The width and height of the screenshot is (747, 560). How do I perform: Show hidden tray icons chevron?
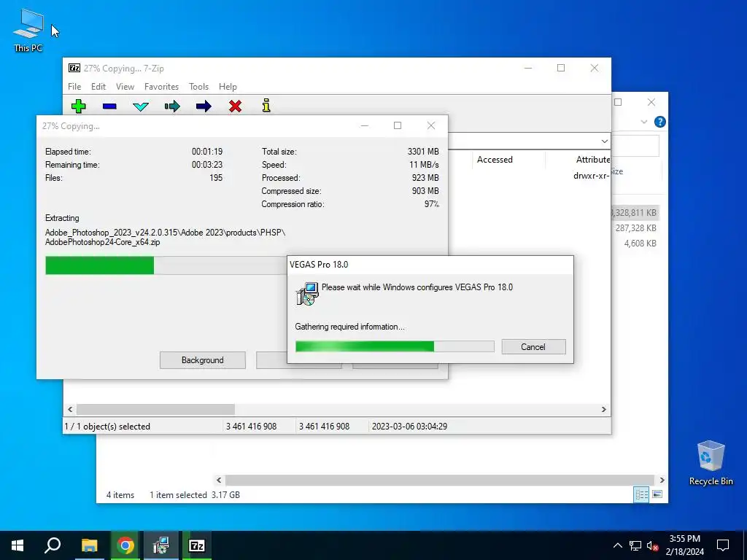tap(617, 545)
